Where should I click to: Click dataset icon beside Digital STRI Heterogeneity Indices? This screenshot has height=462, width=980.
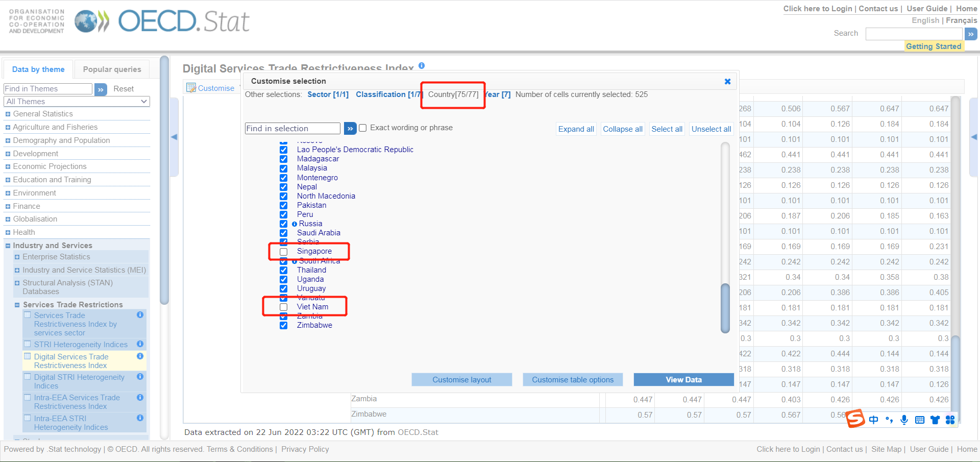[28, 377]
